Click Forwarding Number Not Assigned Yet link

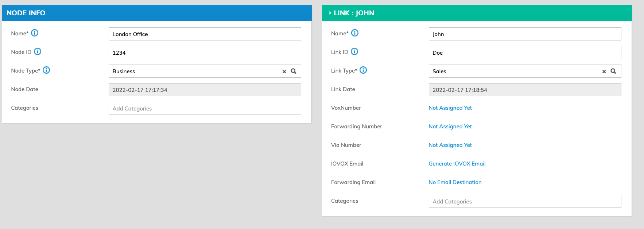click(450, 127)
